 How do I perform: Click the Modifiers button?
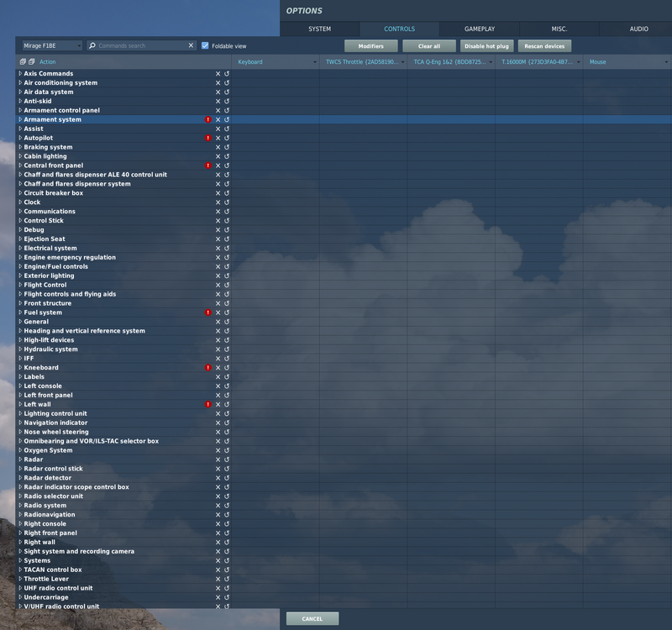tap(371, 46)
